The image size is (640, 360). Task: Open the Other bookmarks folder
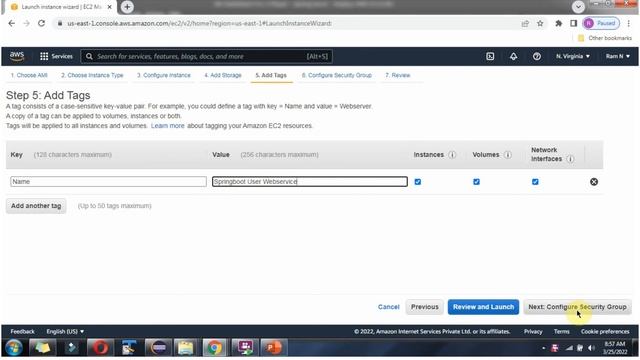(604, 38)
